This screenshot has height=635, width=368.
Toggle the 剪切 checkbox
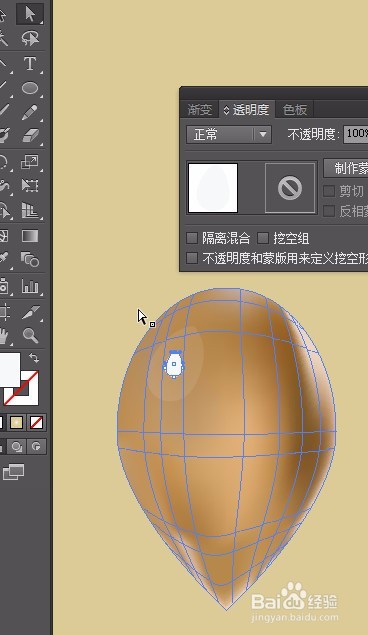[x=329, y=191]
